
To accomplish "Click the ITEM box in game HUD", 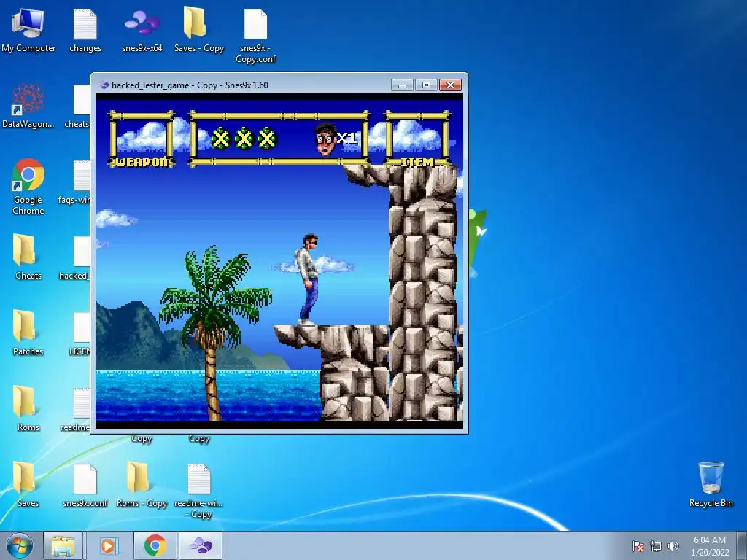I will click(417, 139).
